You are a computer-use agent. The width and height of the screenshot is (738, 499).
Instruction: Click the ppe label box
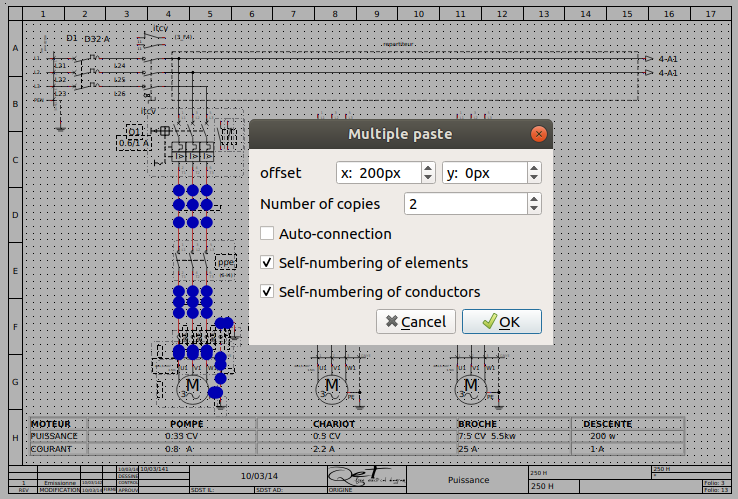coord(225,262)
